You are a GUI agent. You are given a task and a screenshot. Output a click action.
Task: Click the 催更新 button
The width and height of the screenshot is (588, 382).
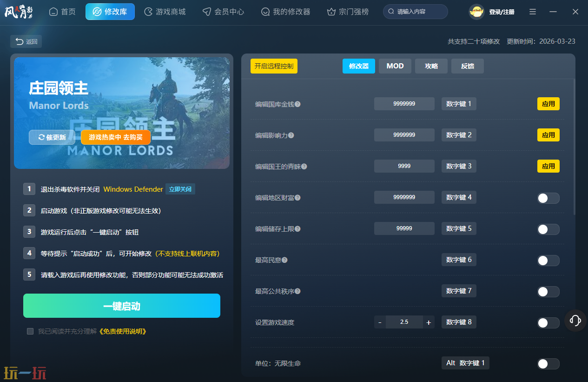pos(52,137)
